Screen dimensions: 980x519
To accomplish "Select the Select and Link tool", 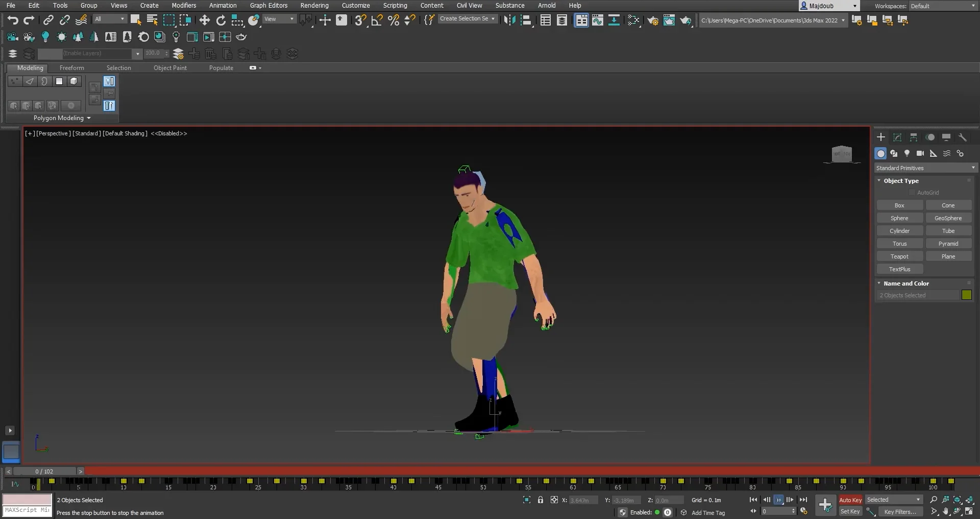I will 48,20.
